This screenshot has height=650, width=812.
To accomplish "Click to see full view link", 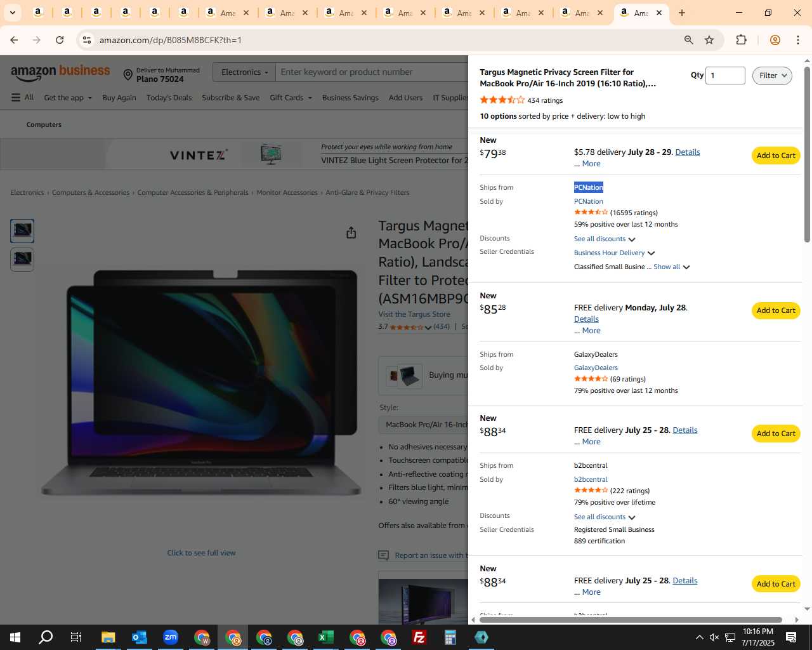I will [201, 553].
